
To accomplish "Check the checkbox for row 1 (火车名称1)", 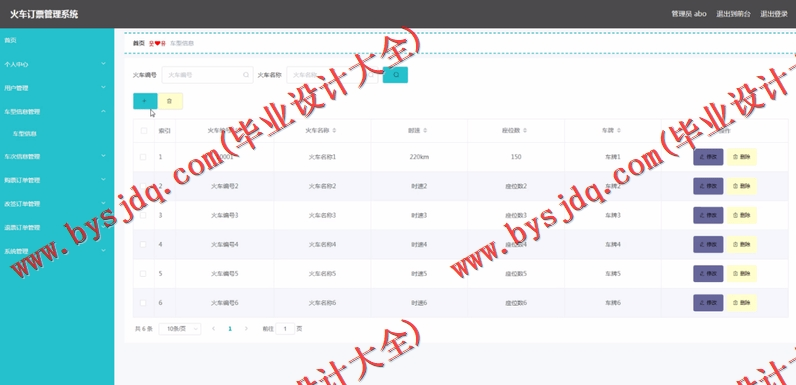I will (x=143, y=157).
